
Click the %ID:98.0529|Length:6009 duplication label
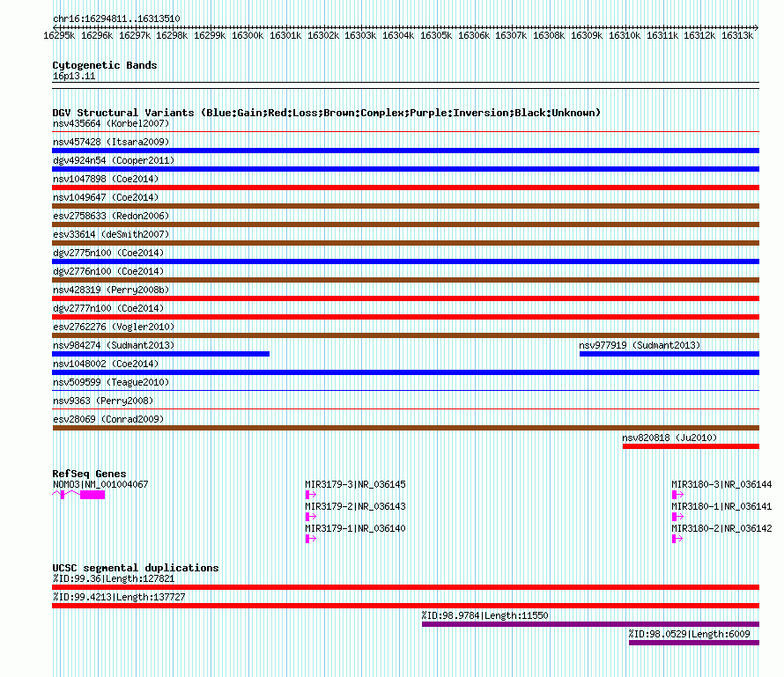690,634
